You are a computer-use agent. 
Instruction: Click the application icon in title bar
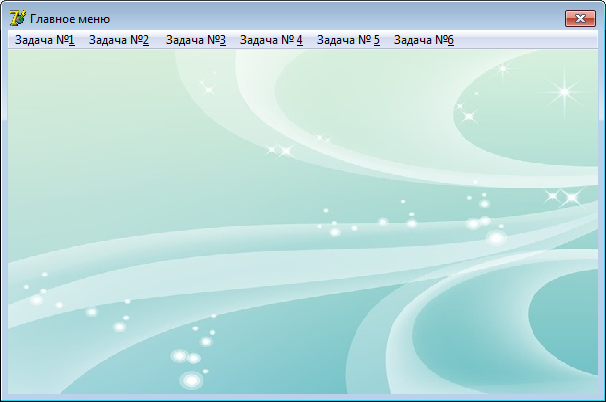[17, 18]
